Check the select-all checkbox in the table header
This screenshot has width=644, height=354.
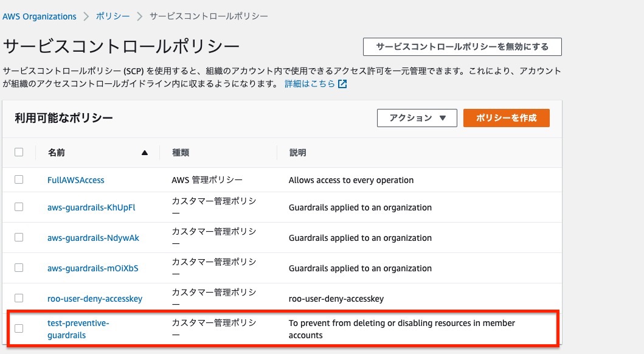pyautogui.click(x=19, y=153)
